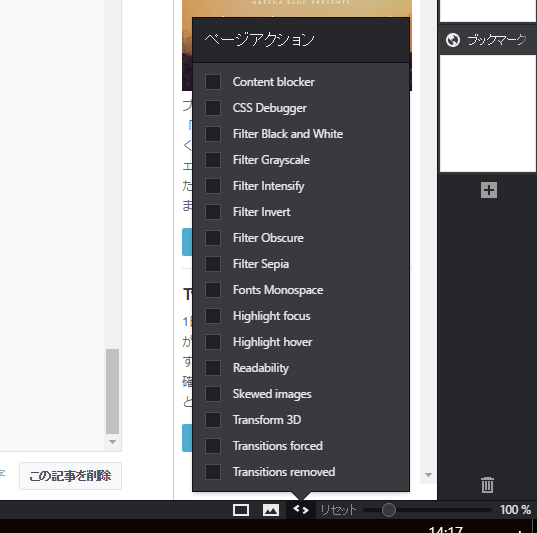Click left pane scrollbar down arrow

tap(112, 442)
